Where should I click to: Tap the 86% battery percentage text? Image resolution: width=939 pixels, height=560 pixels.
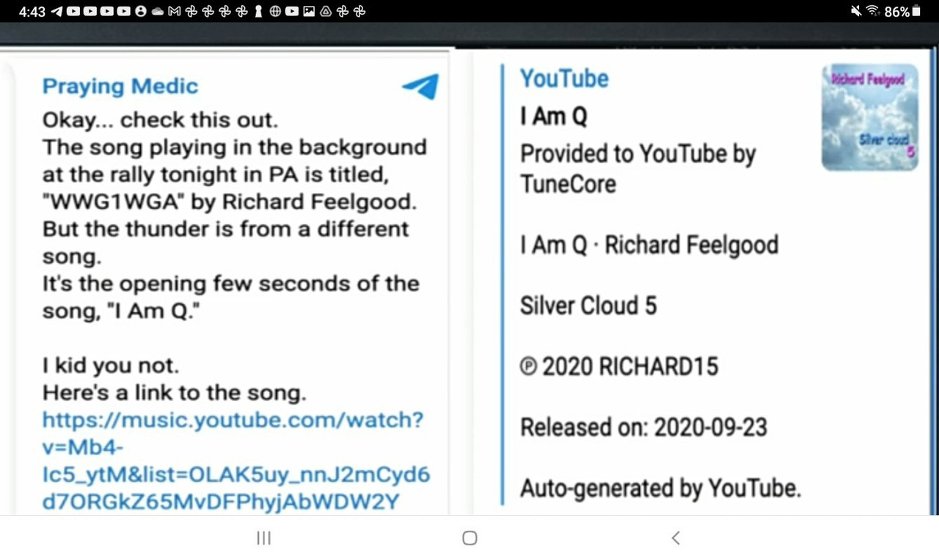[897, 12]
